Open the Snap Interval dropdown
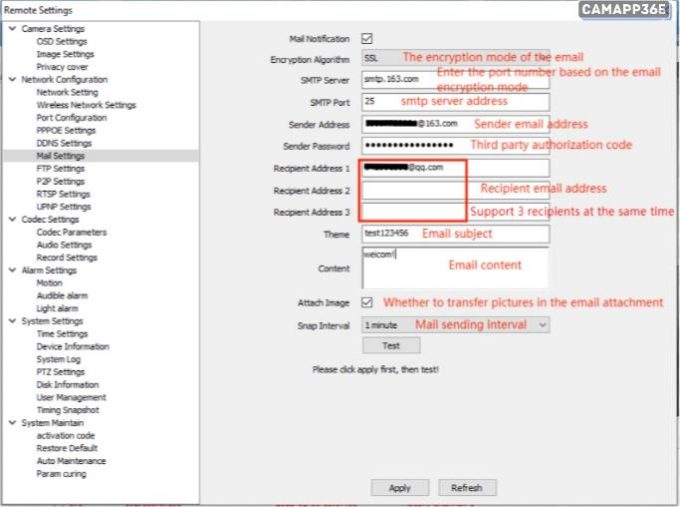The height and width of the screenshot is (507, 680). click(455, 325)
